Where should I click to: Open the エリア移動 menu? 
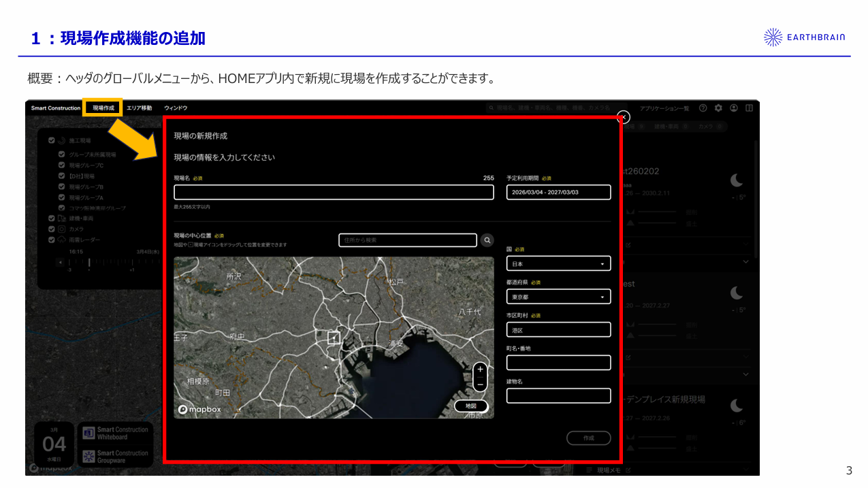[x=139, y=108]
